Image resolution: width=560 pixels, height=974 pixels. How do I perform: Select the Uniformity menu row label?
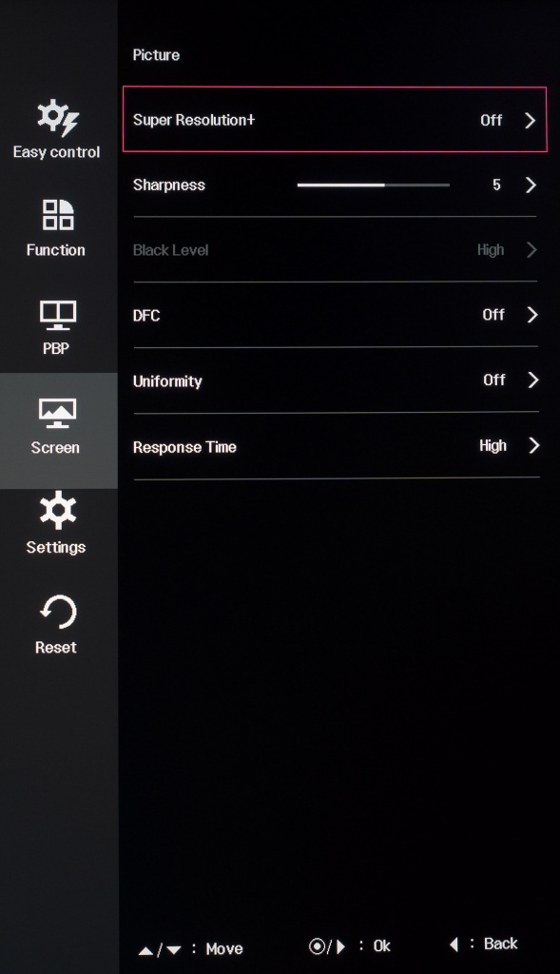tap(167, 381)
